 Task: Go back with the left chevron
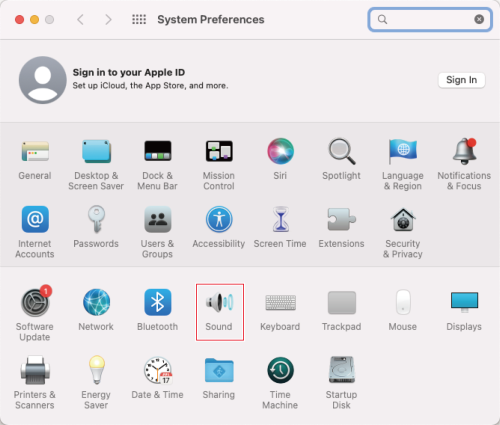click(x=80, y=19)
